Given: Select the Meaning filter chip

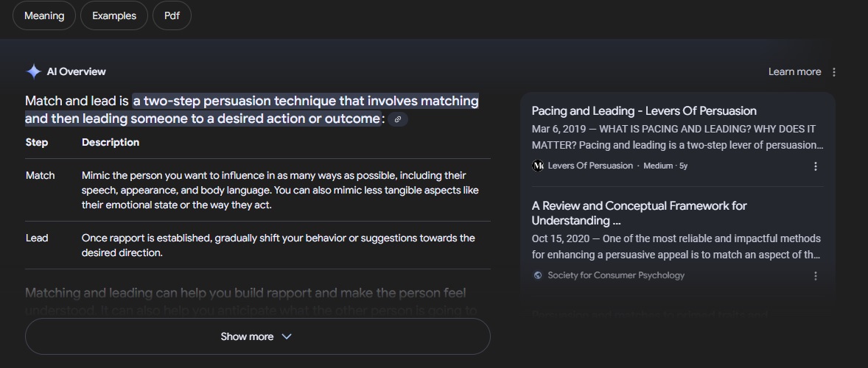Looking at the screenshot, I should point(44,15).
